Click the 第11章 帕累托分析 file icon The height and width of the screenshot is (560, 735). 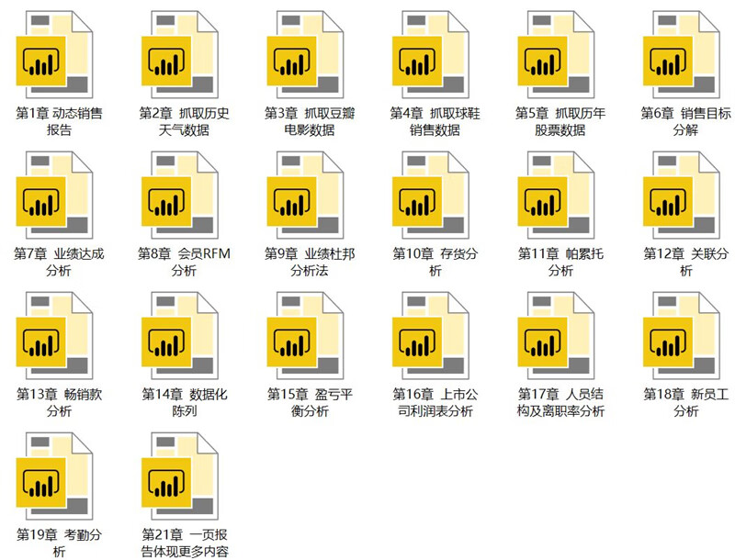point(556,195)
